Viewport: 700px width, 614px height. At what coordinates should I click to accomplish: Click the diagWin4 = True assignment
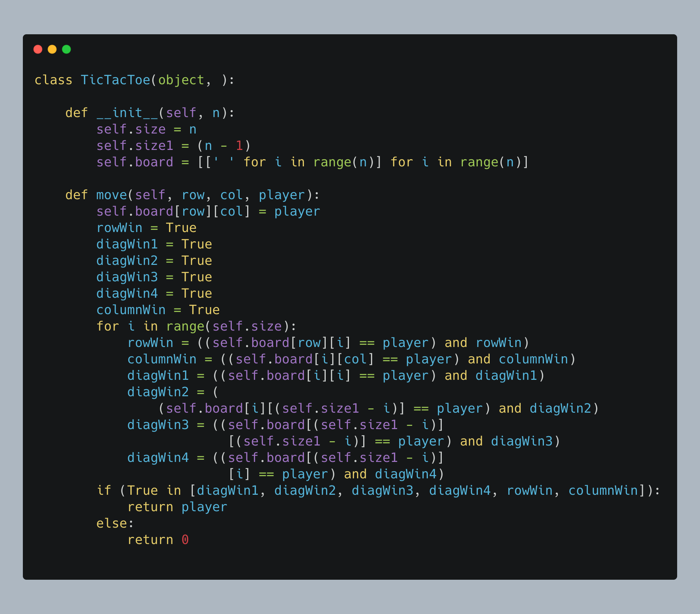[154, 293]
